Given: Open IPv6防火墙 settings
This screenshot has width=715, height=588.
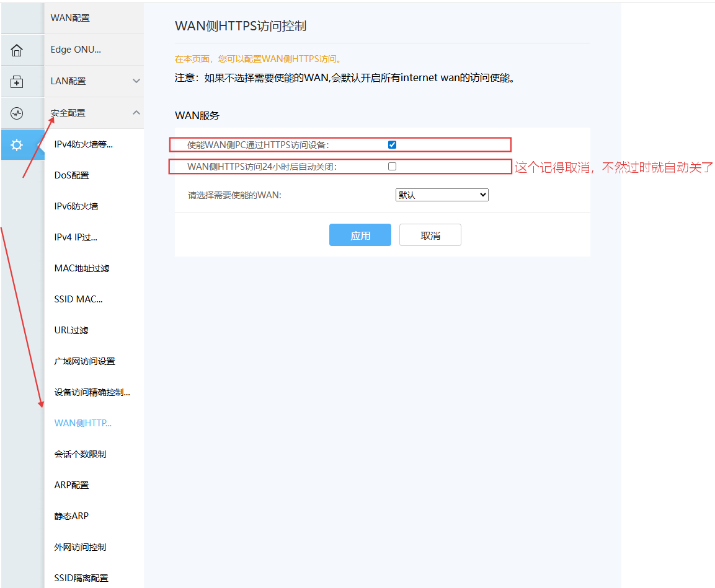Looking at the screenshot, I should (76, 206).
